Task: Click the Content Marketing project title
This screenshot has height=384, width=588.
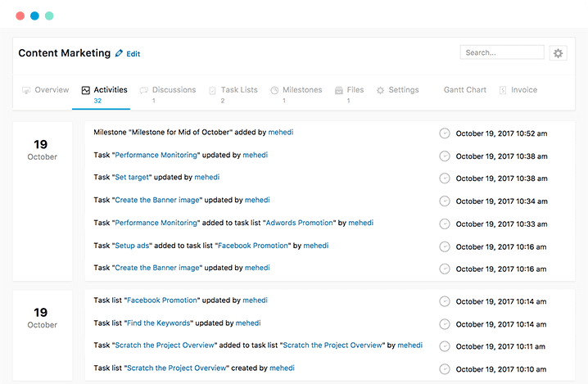Action: tap(65, 53)
